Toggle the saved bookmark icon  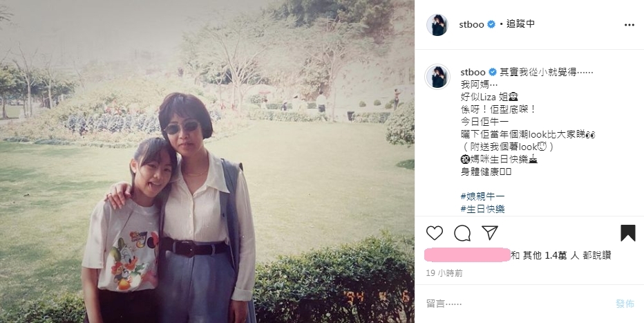tap(628, 233)
